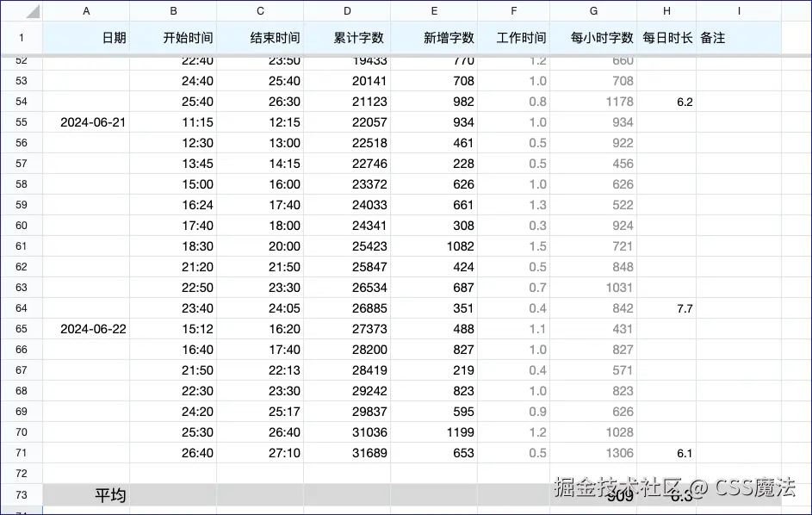Select start time cell 15:12
This screenshot has width=812, height=515.
173,329
